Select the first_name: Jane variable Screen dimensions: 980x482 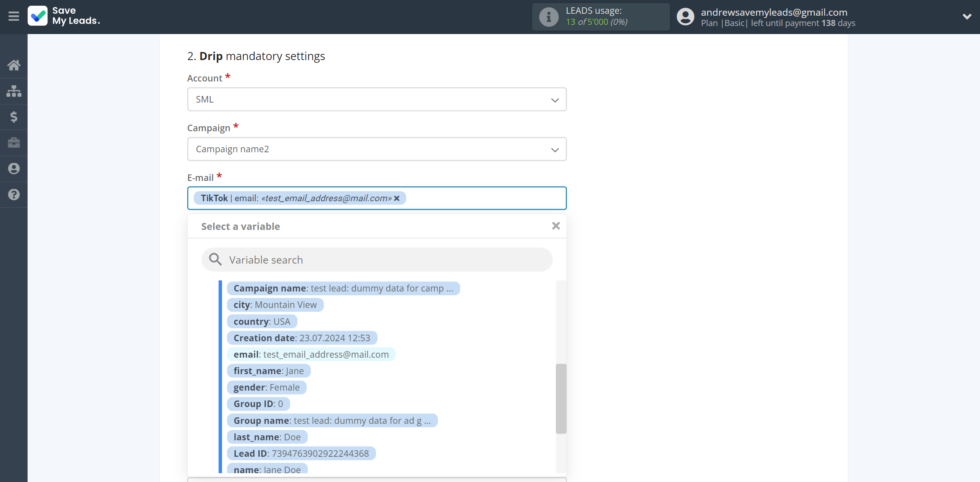pyautogui.click(x=269, y=371)
